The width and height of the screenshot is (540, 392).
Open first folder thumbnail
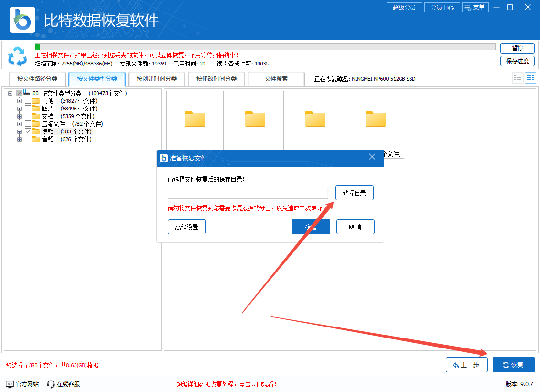[195, 120]
